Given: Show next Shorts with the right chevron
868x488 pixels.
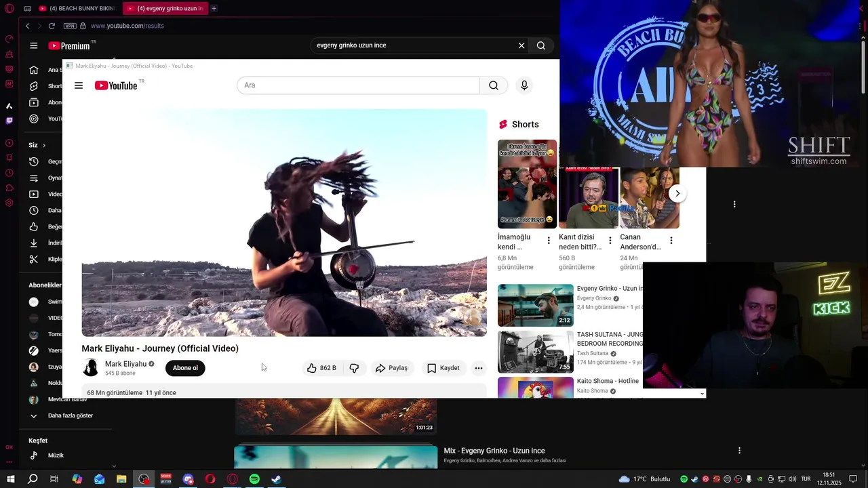Looking at the screenshot, I should pyautogui.click(x=677, y=193).
